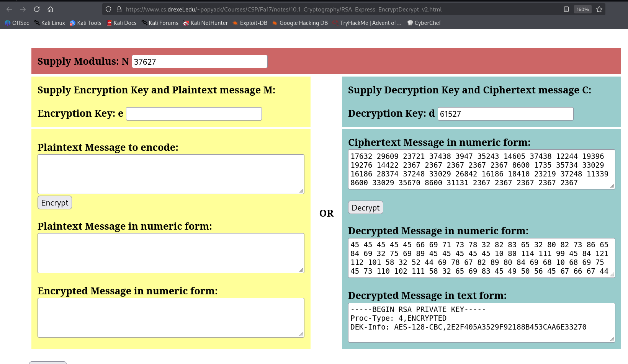Click the Supply Modulus N field

pos(199,61)
